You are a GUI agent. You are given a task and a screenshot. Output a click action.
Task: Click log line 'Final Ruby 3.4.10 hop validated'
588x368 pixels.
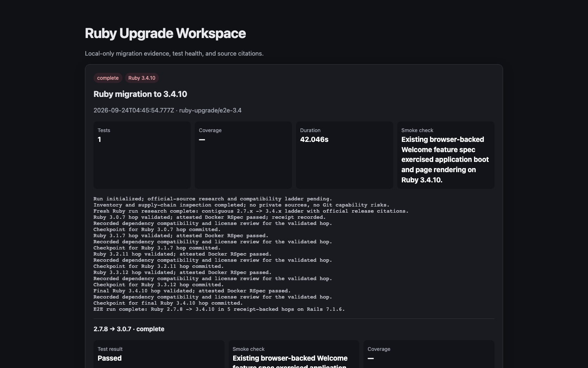pos(192,291)
